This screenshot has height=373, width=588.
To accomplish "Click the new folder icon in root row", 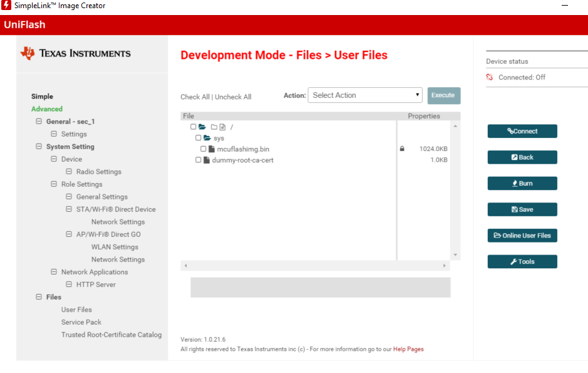I will (214, 127).
